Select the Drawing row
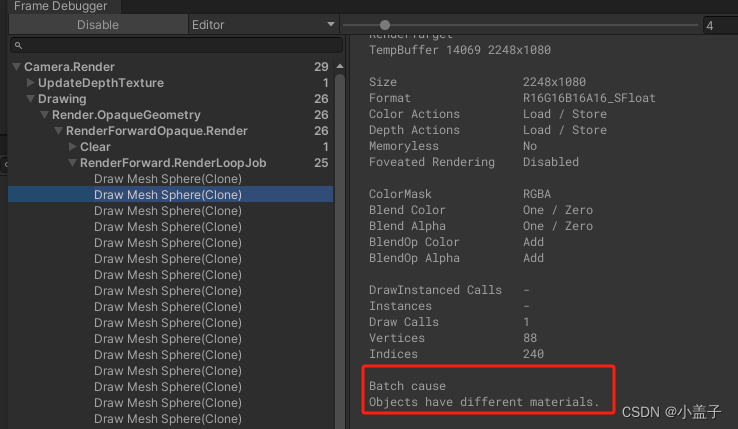Viewport: 738px width, 429px height. coord(170,99)
